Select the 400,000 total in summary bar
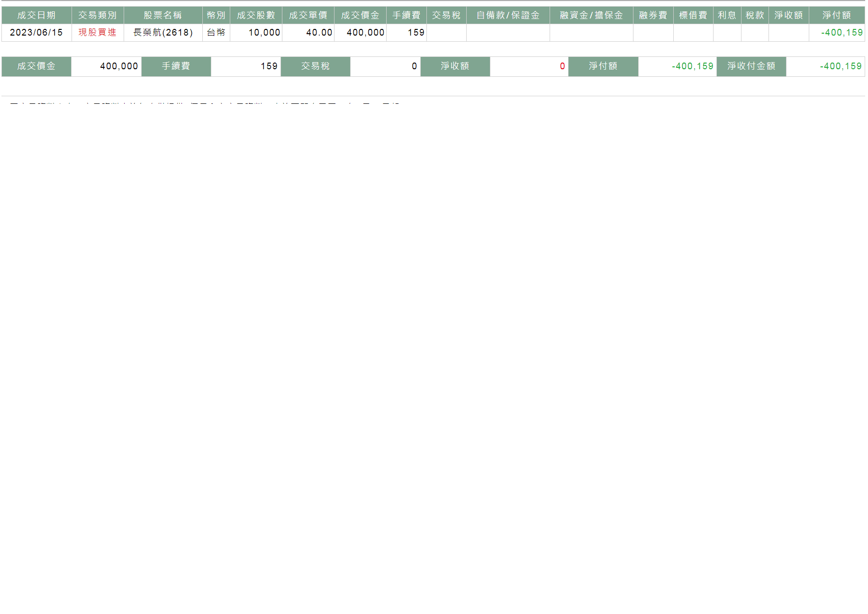 click(x=119, y=66)
